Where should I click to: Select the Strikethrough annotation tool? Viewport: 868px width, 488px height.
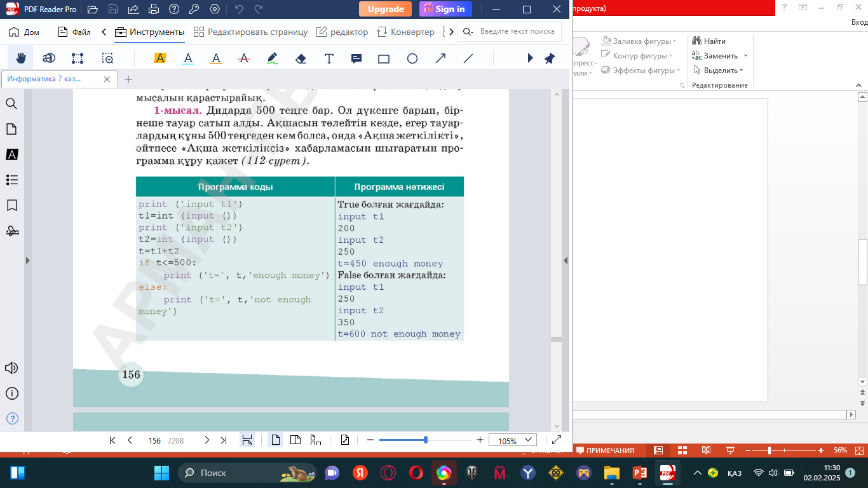click(244, 58)
